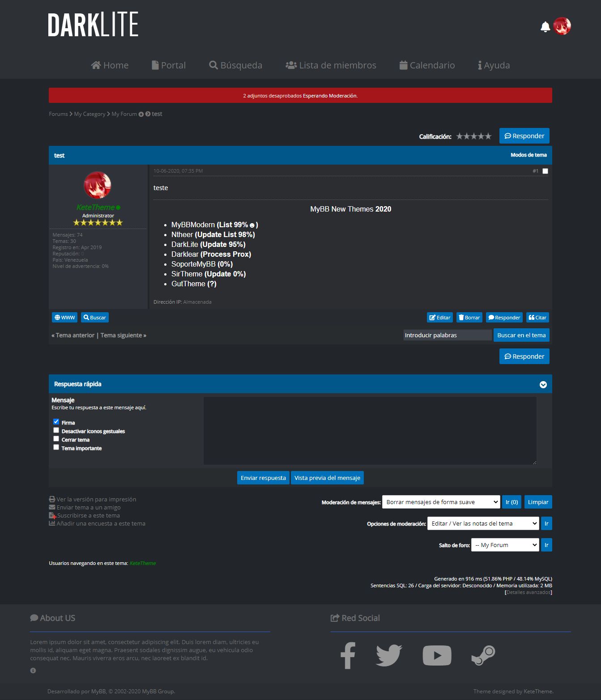601x700 pixels.
Task: Expand the breadcrumb arrow after My Forum
Action: point(141,114)
